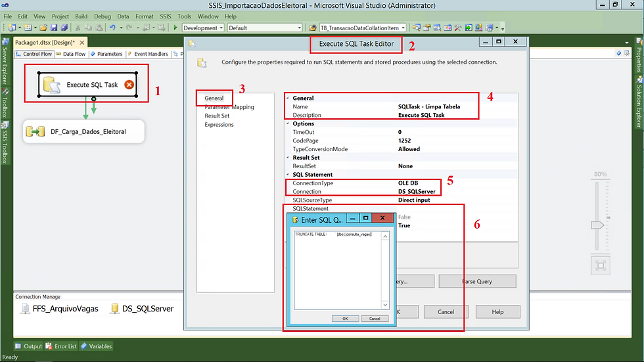Select the DF_Carga_Dados_Eleitoral data flow icon
Screen dimensions: 644x362
[x=35, y=132]
